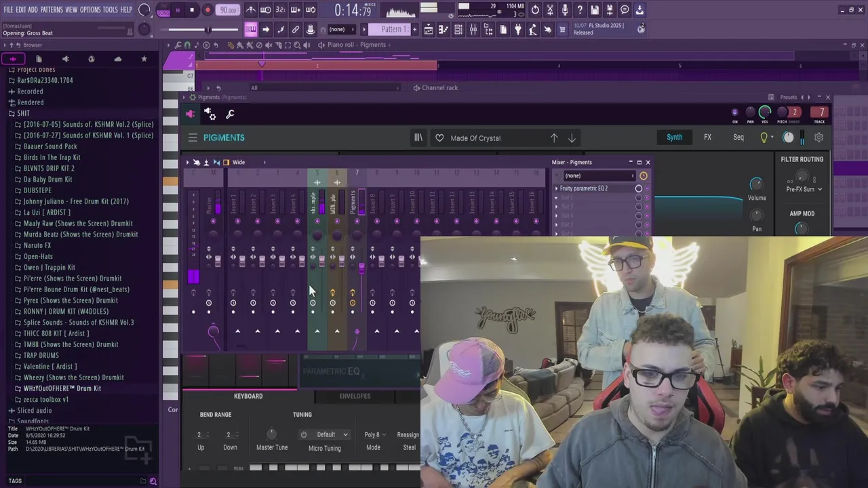Pause playback in the transport bar

point(178,10)
